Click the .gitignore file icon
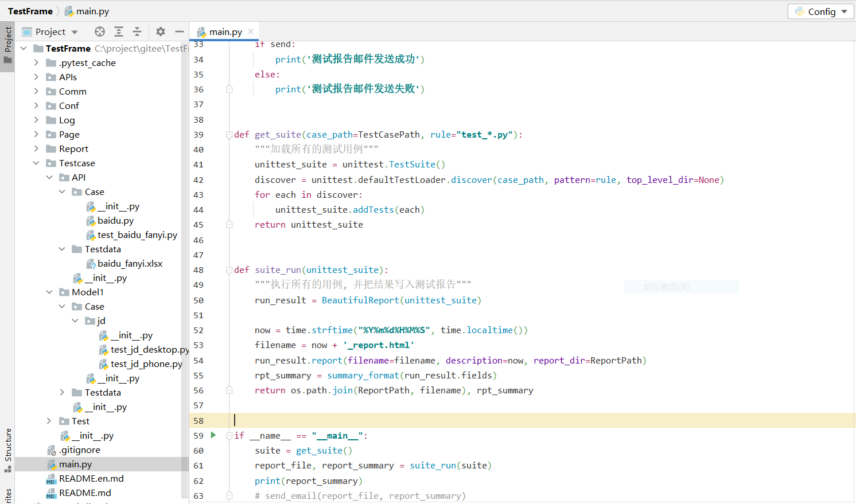The width and height of the screenshot is (856, 504). pos(52,450)
